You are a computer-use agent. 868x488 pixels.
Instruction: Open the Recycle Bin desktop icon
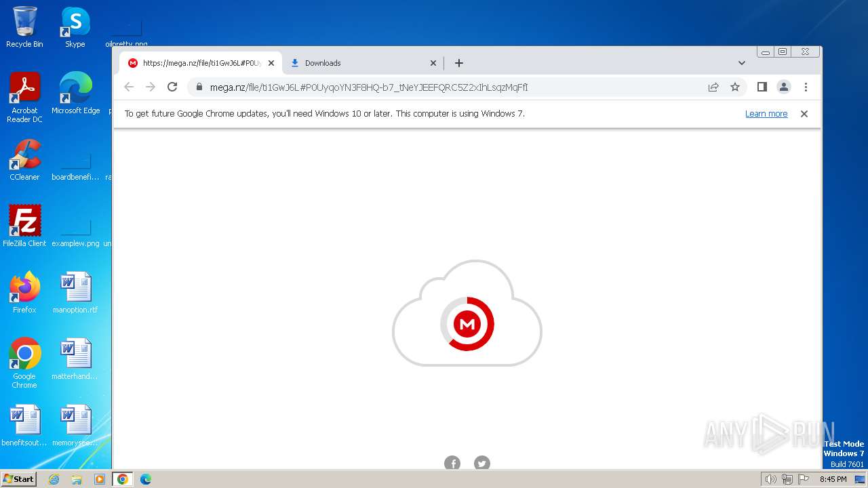tap(24, 27)
